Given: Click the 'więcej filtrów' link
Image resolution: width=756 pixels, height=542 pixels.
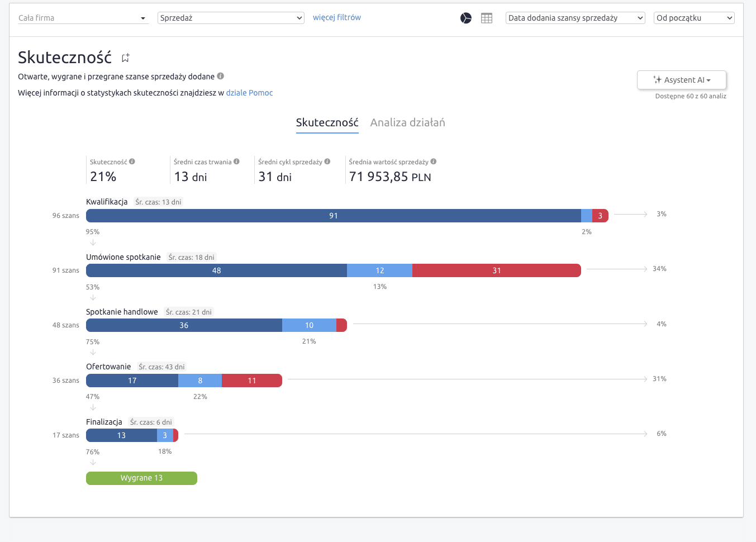Looking at the screenshot, I should coord(336,17).
